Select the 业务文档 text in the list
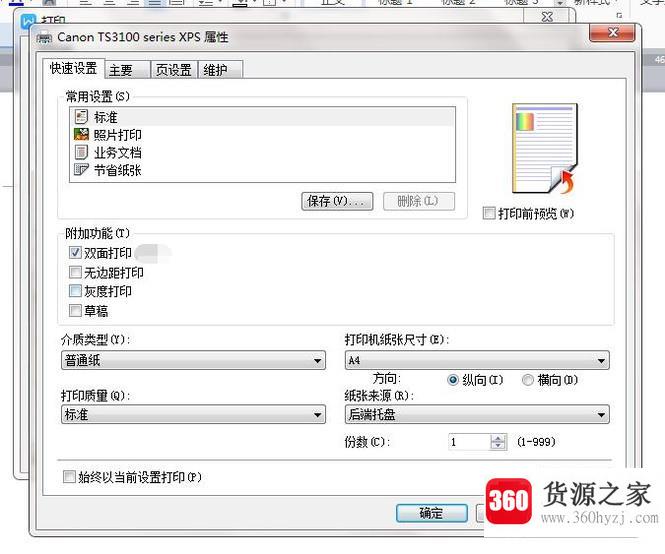The height and width of the screenshot is (554, 665). [x=117, y=152]
